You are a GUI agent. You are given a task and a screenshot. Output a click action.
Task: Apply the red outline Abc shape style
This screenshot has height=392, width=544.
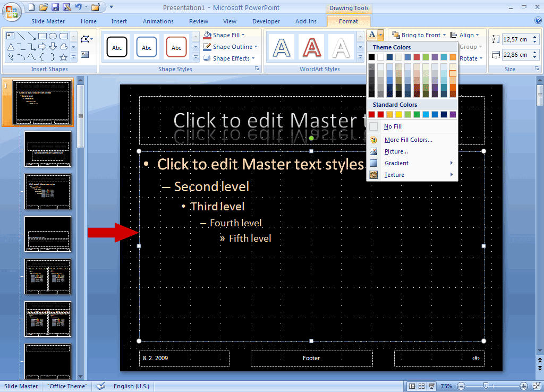pyautogui.click(x=176, y=47)
